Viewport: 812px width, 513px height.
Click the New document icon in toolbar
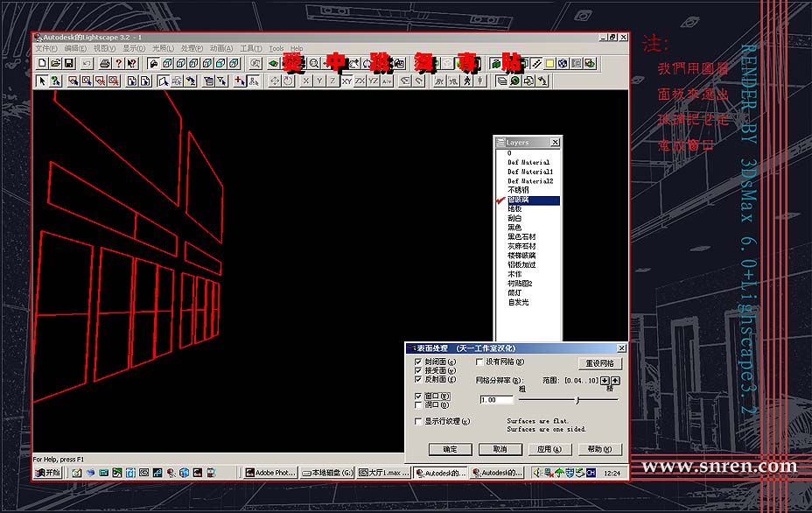[43, 63]
